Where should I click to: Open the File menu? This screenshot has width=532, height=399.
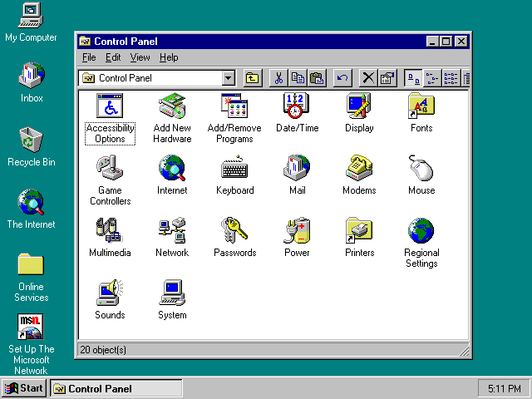tap(89, 57)
